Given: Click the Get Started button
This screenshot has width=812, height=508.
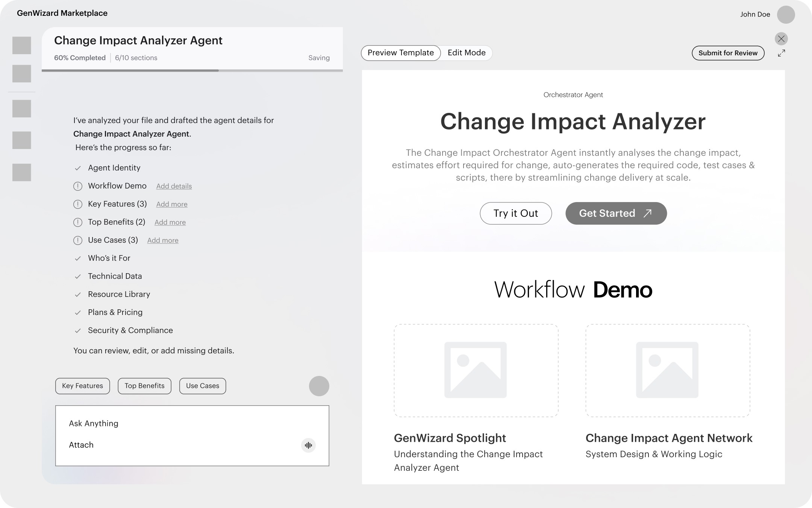Looking at the screenshot, I should click(x=616, y=213).
